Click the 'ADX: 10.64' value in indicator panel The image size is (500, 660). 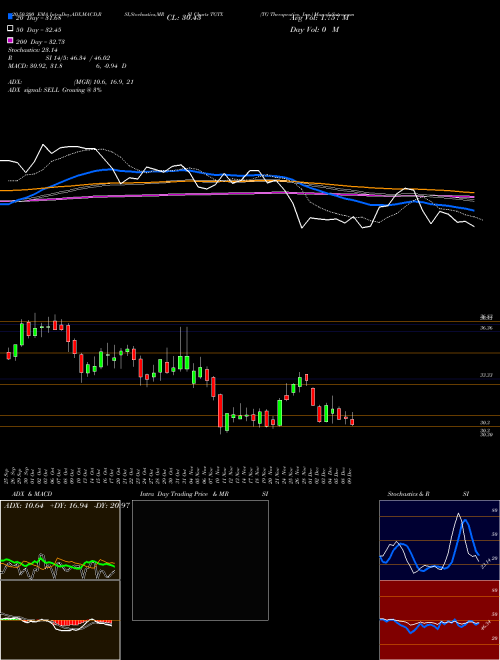pos(24,505)
